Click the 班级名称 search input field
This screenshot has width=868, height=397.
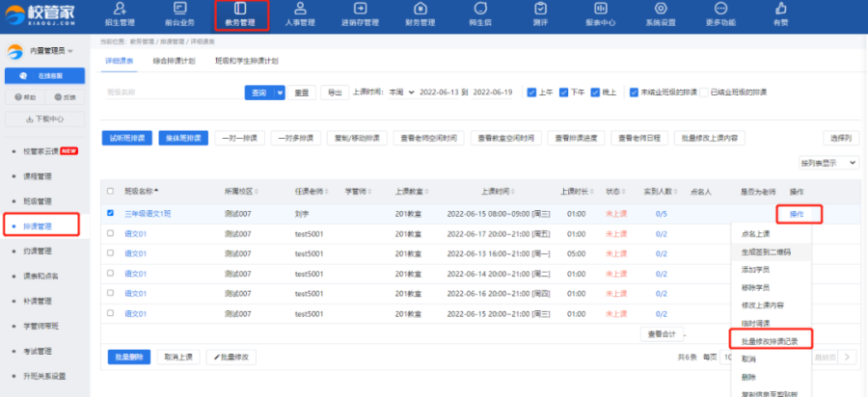pos(173,93)
